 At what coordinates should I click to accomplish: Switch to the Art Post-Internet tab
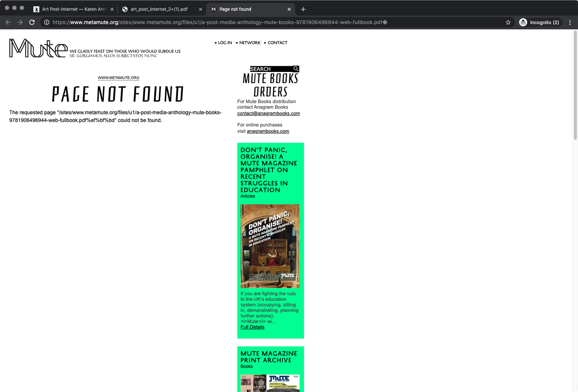(x=74, y=9)
